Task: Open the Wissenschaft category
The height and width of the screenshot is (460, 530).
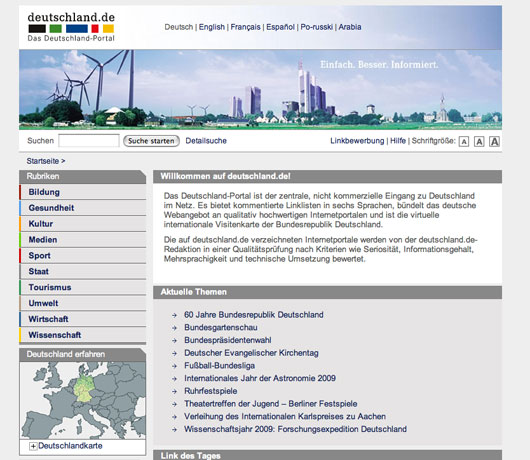Action: click(x=83, y=335)
